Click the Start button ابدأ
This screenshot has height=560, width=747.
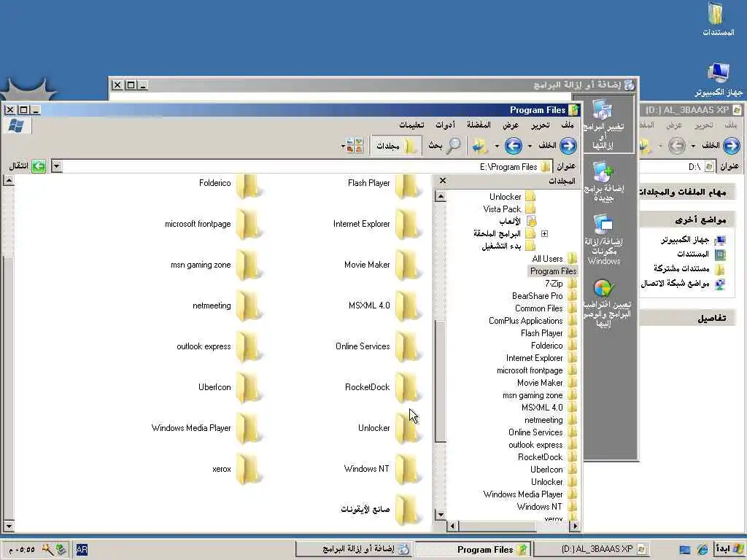729,550
